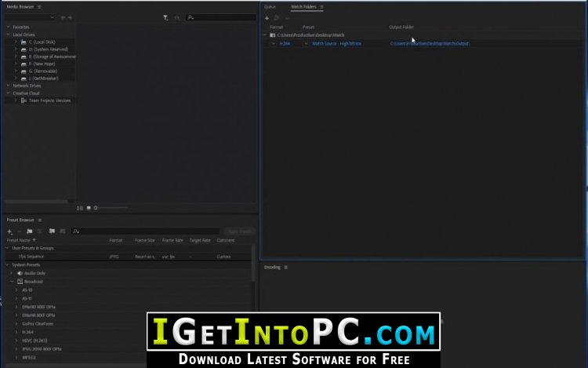Select the Watch Folders tab
The image size is (588, 368).
(303, 6)
